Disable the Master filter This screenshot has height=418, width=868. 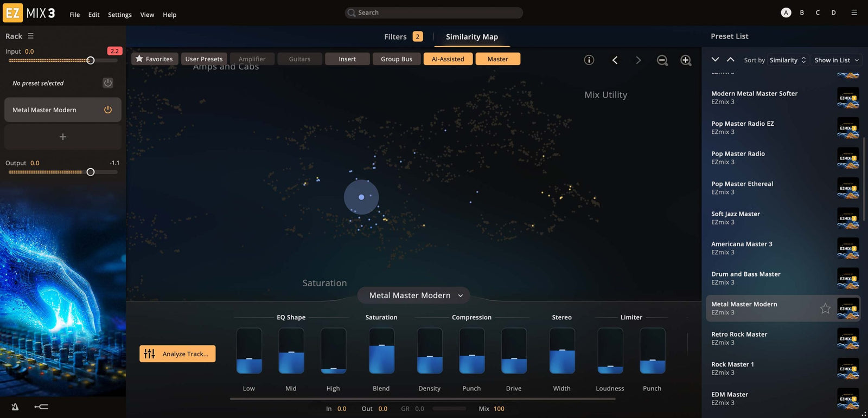[498, 59]
